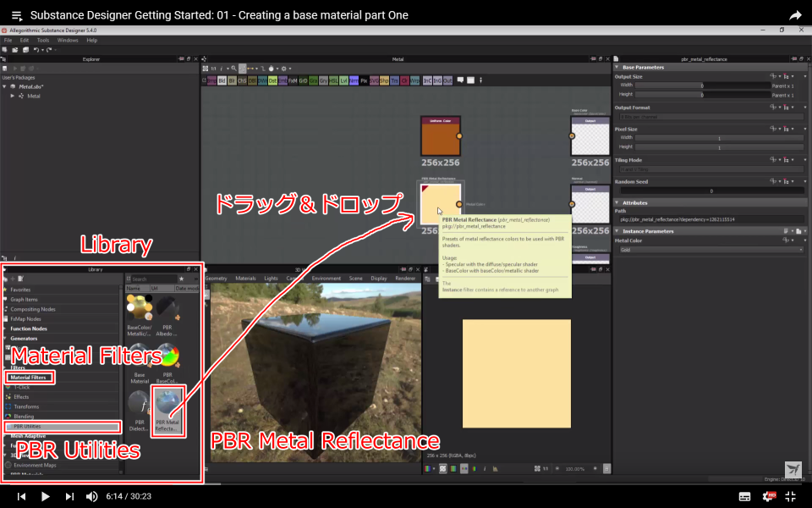Select the Normal output node
812x508 pixels.
590,204
